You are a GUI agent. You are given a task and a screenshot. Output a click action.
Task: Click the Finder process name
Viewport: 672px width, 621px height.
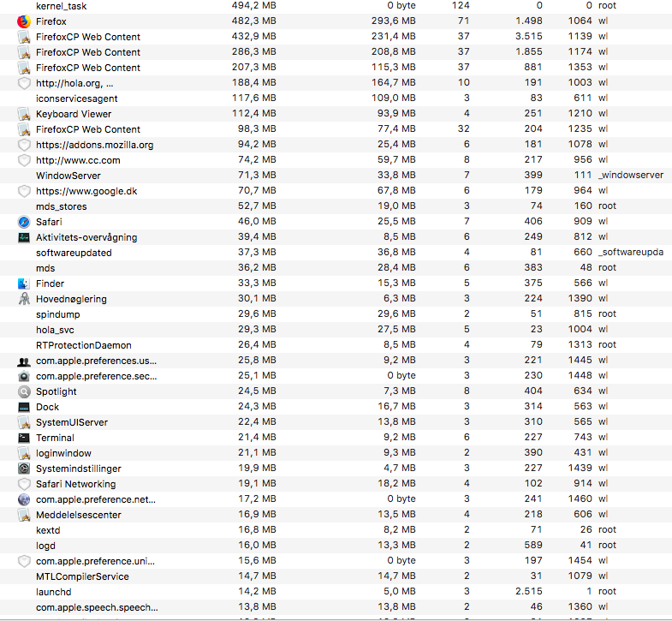[51, 284]
